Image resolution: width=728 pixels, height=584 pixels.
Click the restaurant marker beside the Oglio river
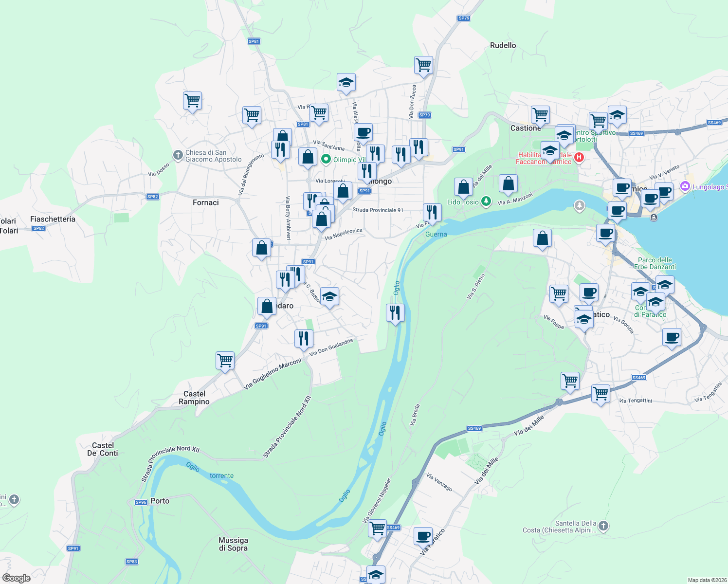coord(395,313)
